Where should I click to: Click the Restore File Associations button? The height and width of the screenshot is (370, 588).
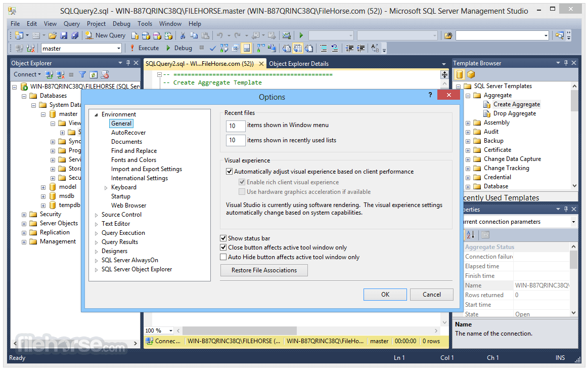click(263, 270)
